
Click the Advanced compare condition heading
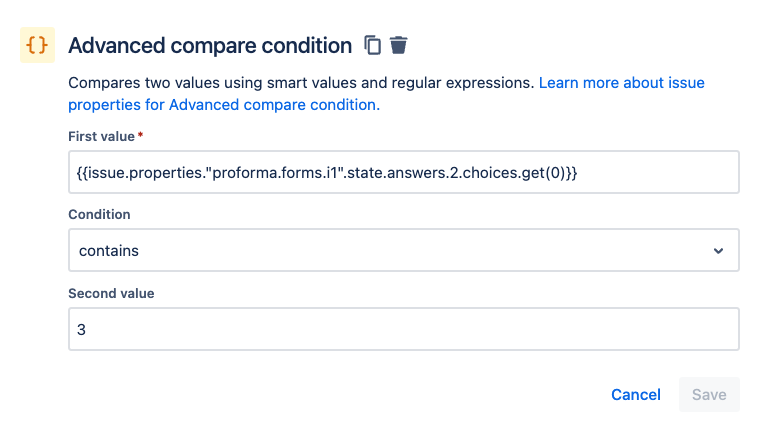click(x=210, y=45)
